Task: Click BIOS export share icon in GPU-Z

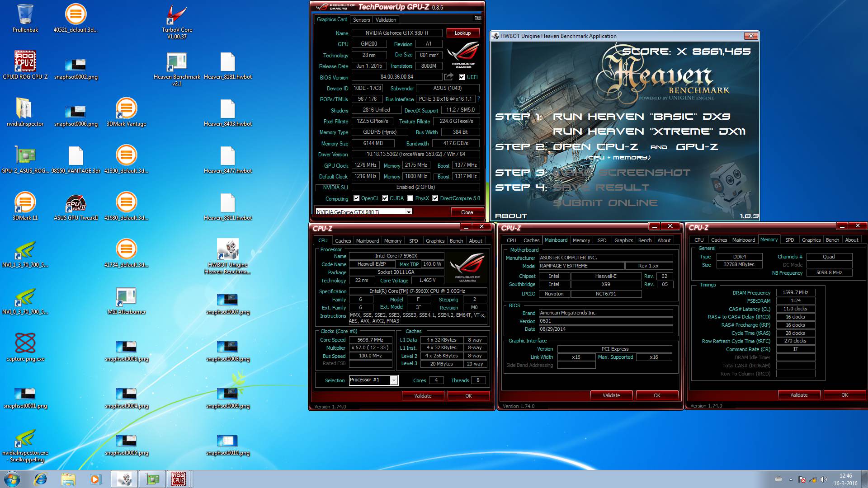Action: 448,77
